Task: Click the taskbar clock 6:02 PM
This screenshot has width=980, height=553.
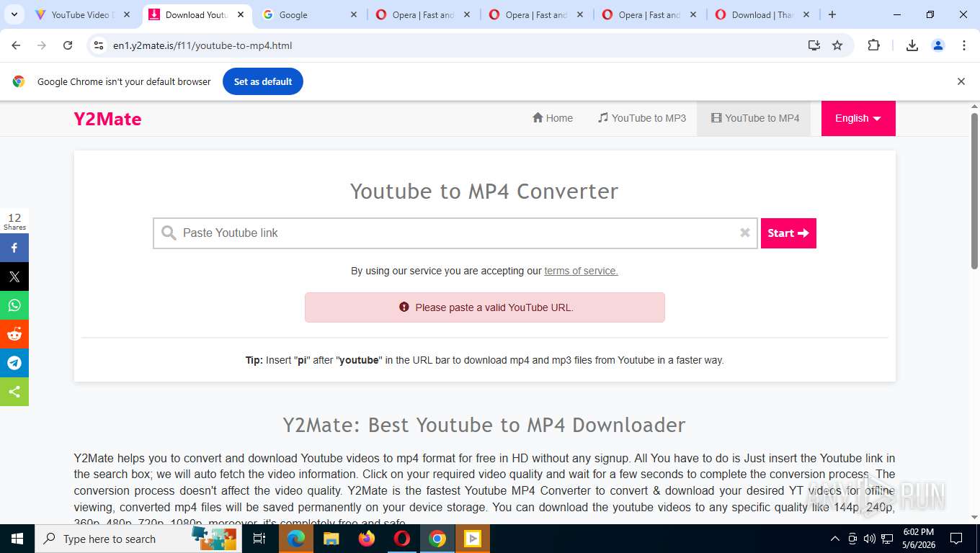Action: tap(918, 539)
